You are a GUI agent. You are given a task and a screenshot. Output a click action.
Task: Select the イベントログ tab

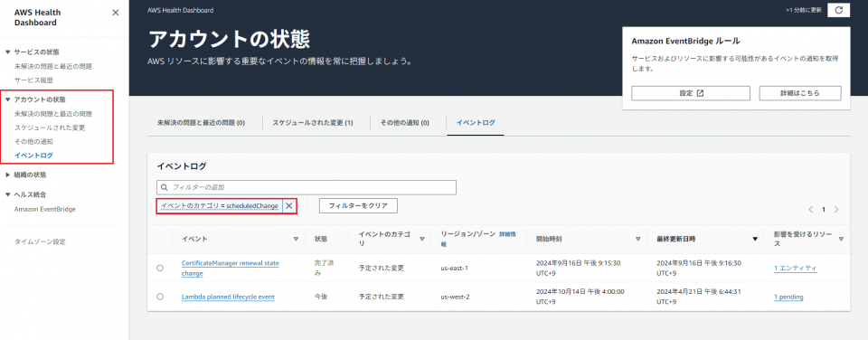point(476,123)
